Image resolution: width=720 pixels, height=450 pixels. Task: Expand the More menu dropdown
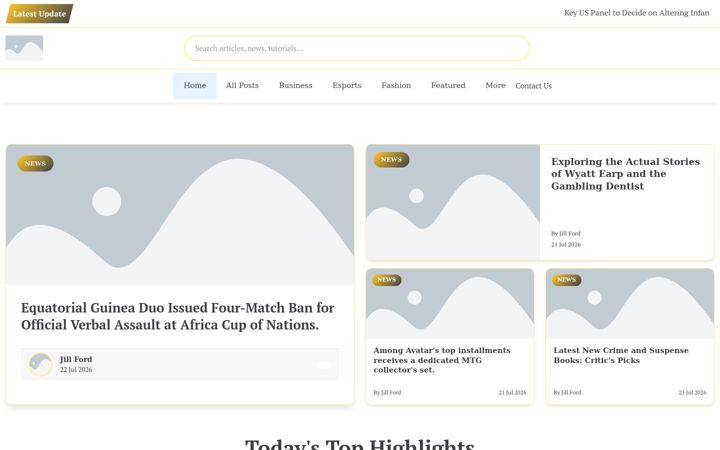(x=495, y=85)
